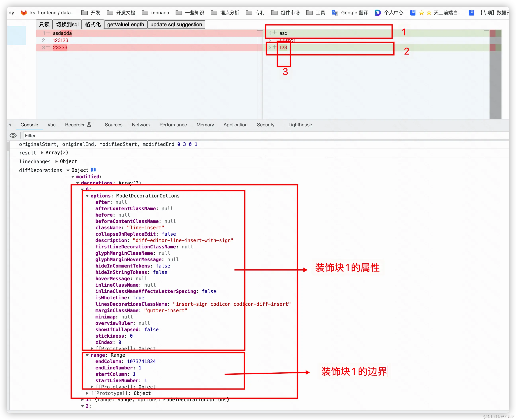516x420 pixels.
Task: Switch to the Console tab
Action: pos(29,125)
